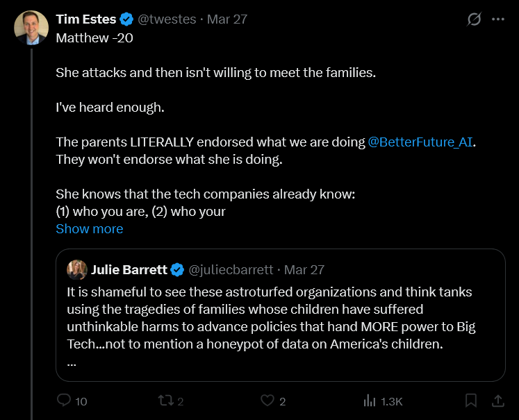Like the post with heart icon
Image resolution: width=519 pixels, height=420 pixels.
267,401
